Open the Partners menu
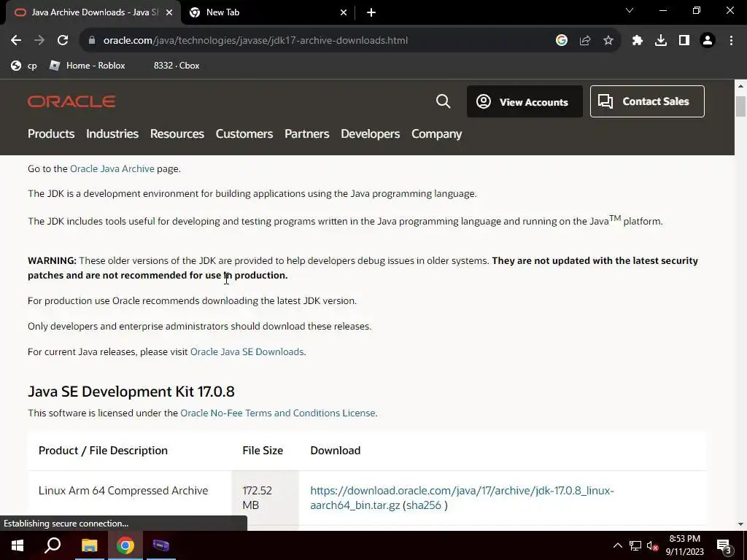747x560 pixels. [x=307, y=134]
